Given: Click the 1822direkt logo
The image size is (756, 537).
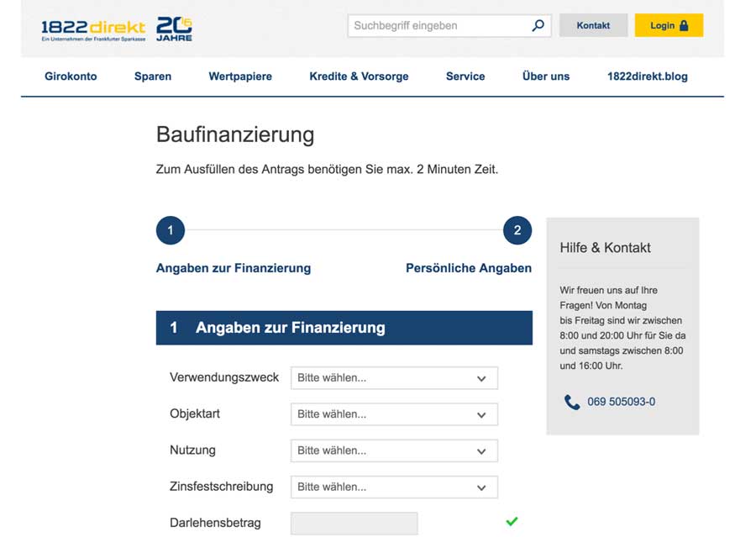Looking at the screenshot, I should 93,30.
